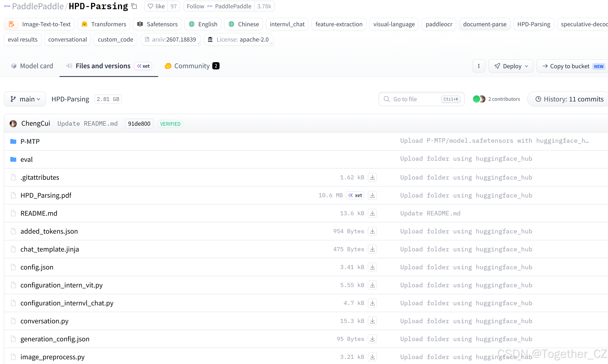Download image_preprocess.py

tap(372, 356)
